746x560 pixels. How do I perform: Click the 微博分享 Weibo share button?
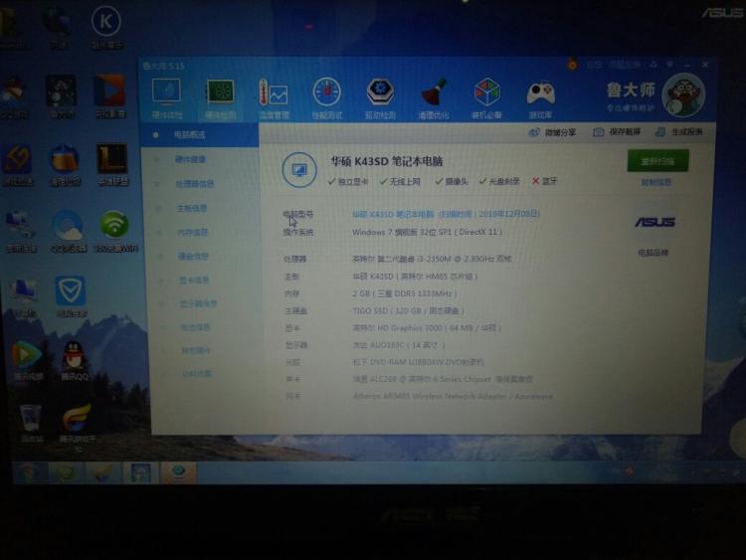pos(552,132)
